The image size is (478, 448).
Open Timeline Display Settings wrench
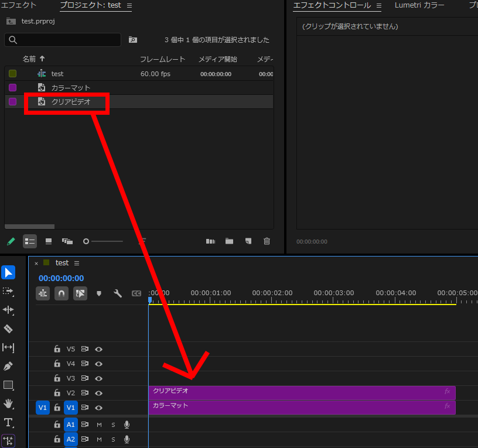coord(118,293)
